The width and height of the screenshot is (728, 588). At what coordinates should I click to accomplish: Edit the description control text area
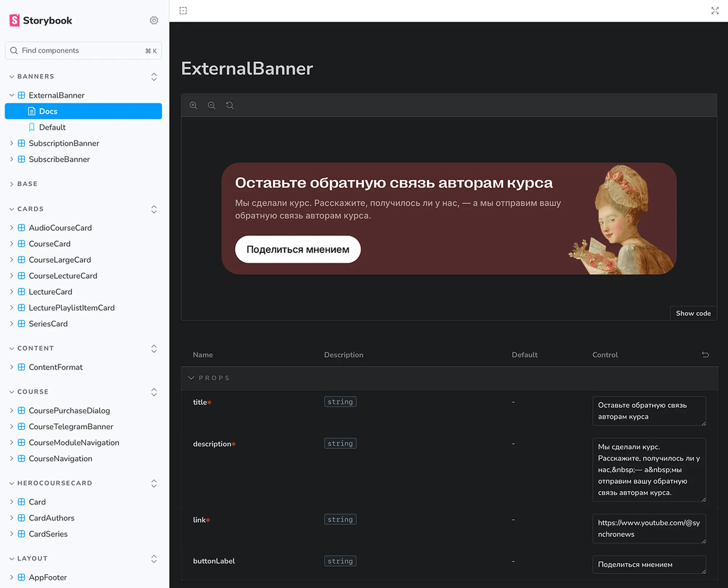pyautogui.click(x=649, y=470)
